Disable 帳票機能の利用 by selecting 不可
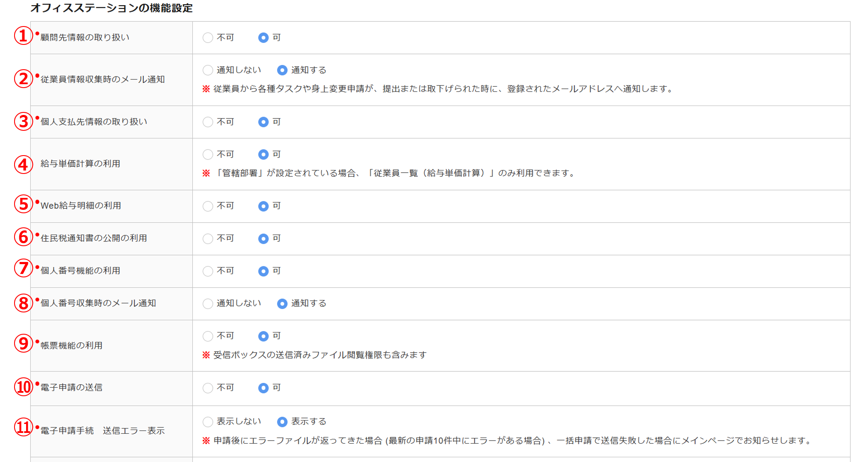The image size is (868, 462). click(208, 336)
